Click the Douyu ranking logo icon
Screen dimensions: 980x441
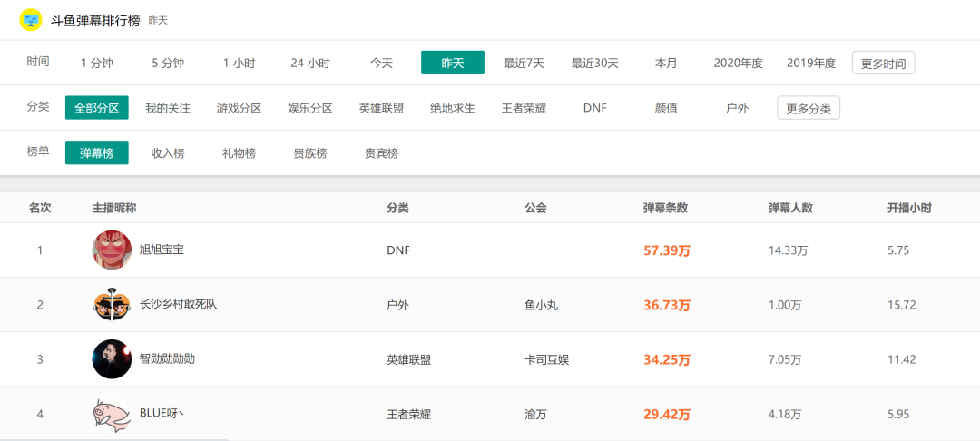click(31, 19)
